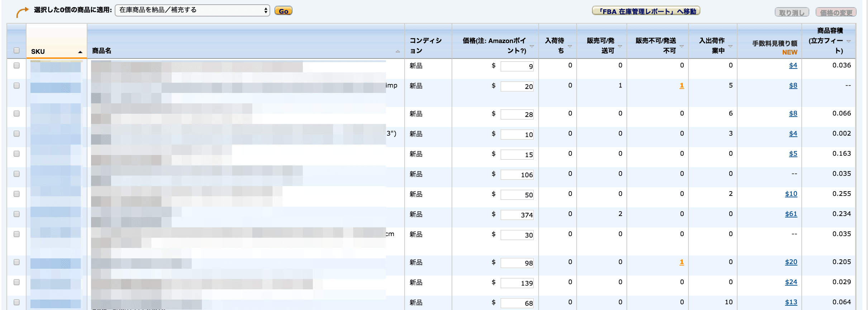Click sort arrow in 入荷待ち column header
This screenshot has width=868, height=310.
[570, 46]
